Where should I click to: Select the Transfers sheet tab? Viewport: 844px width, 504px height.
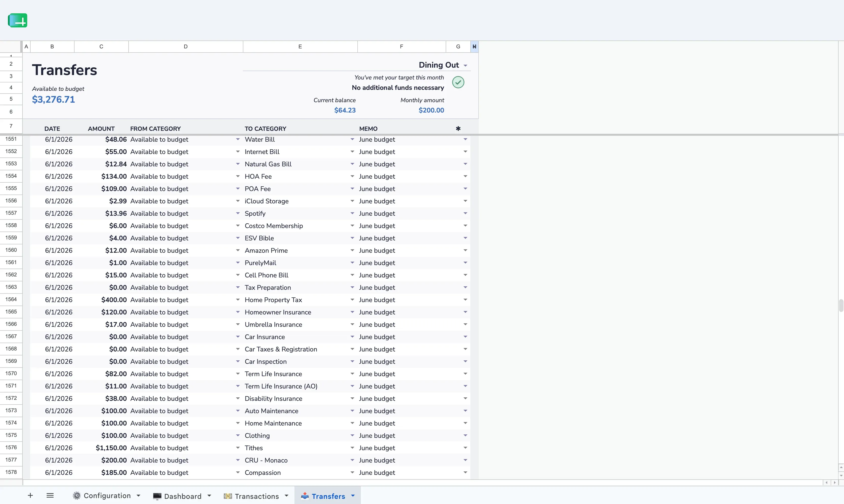tap(328, 496)
